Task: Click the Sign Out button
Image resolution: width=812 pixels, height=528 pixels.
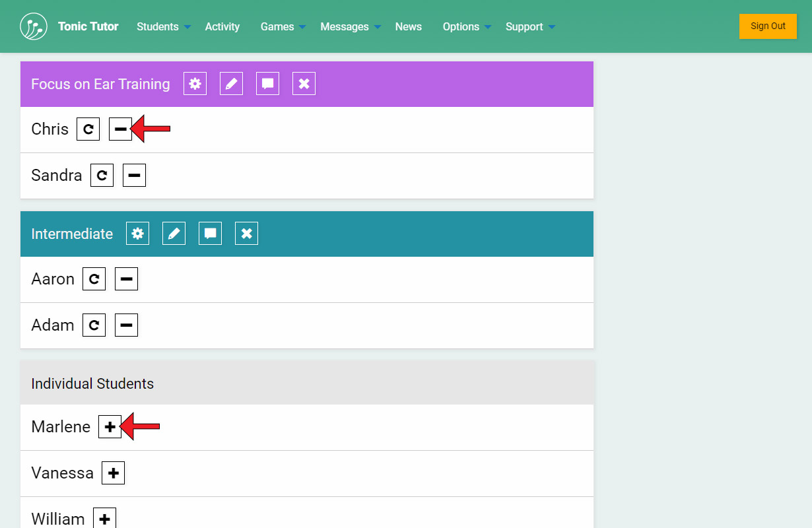Action: click(768, 26)
